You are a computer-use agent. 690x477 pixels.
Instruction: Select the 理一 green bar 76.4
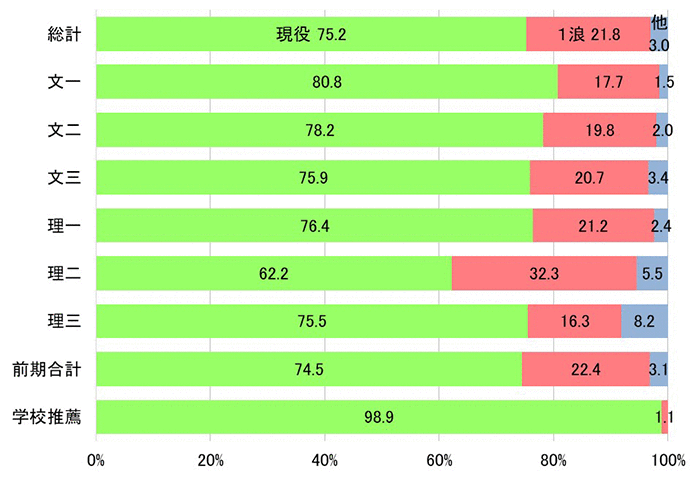pyautogui.click(x=314, y=225)
